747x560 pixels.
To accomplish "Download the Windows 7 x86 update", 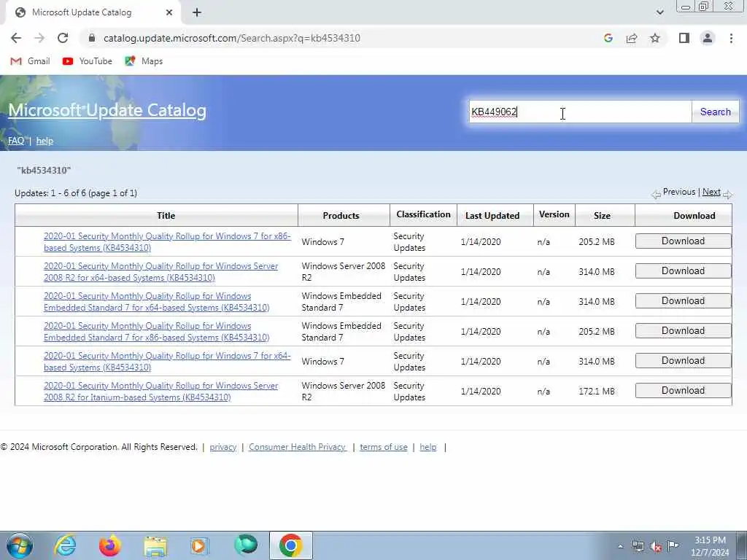I will click(x=683, y=241).
